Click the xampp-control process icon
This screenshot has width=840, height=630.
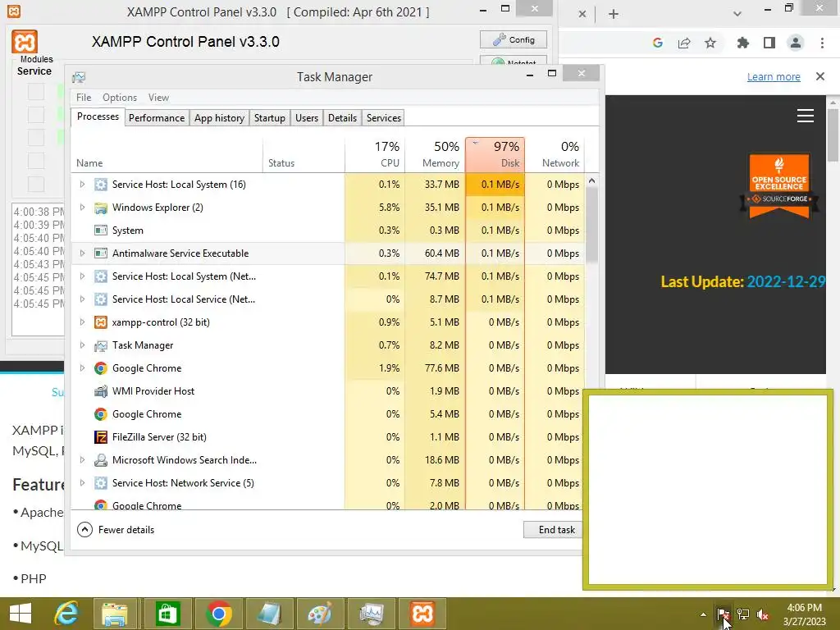coord(101,322)
